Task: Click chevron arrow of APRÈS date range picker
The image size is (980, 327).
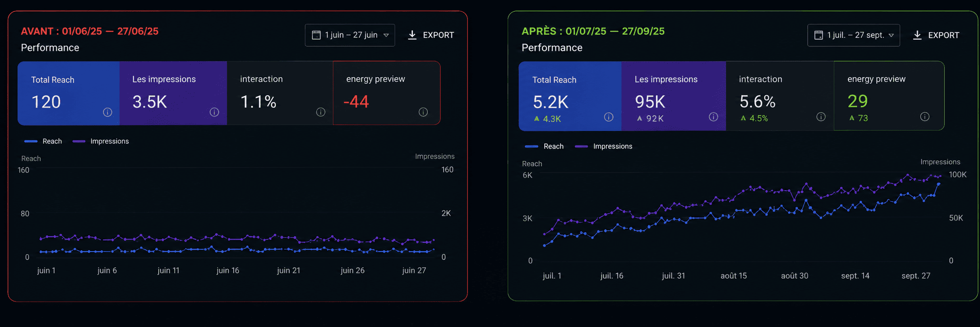Action: 891,35
